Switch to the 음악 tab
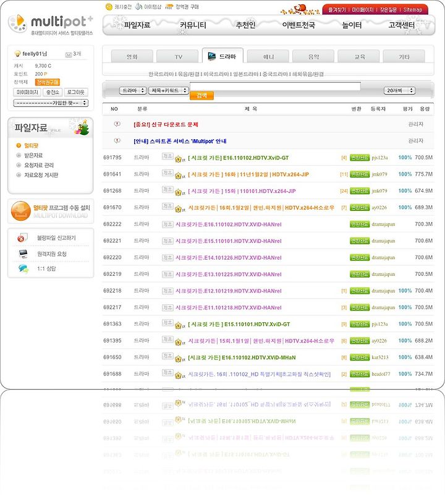Screen dimensions: 445x504 (x=313, y=56)
